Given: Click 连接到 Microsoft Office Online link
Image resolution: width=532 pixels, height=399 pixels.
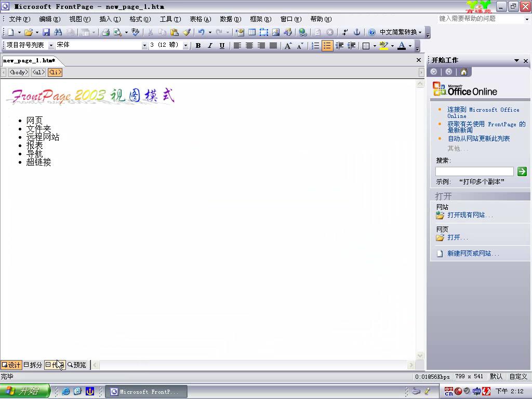Looking at the screenshot, I should tap(483, 113).
